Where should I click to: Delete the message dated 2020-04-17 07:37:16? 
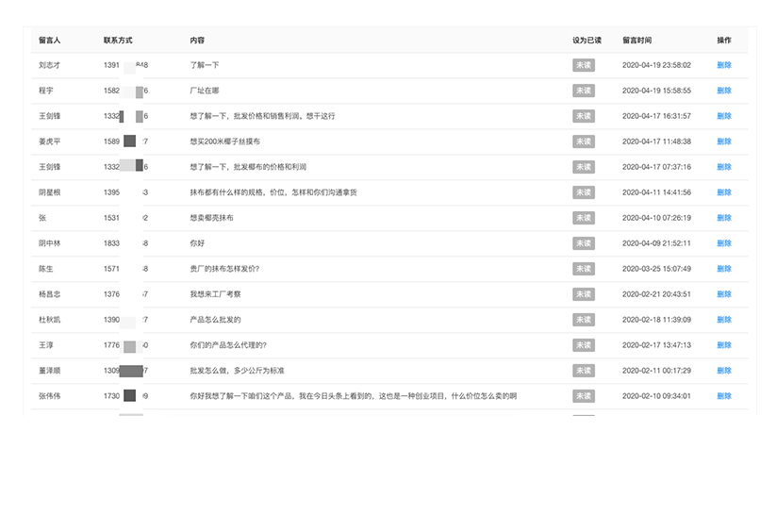click(x=723, y=167)
